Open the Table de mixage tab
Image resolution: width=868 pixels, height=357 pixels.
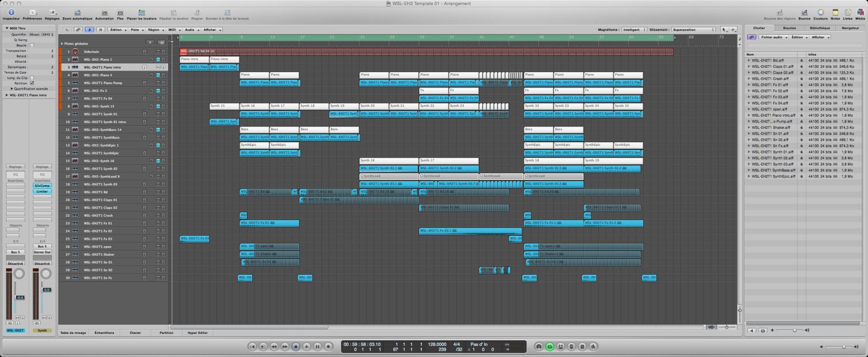pos(73,333)
